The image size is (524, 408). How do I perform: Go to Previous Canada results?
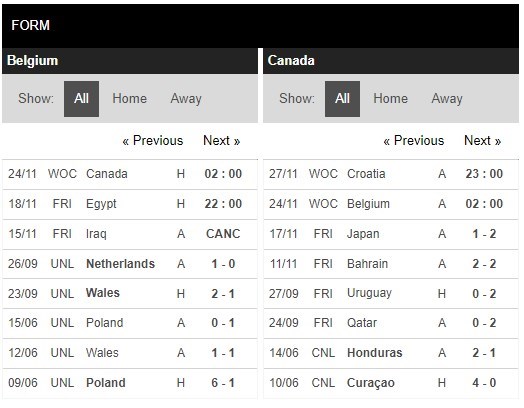tap(414, 140)
